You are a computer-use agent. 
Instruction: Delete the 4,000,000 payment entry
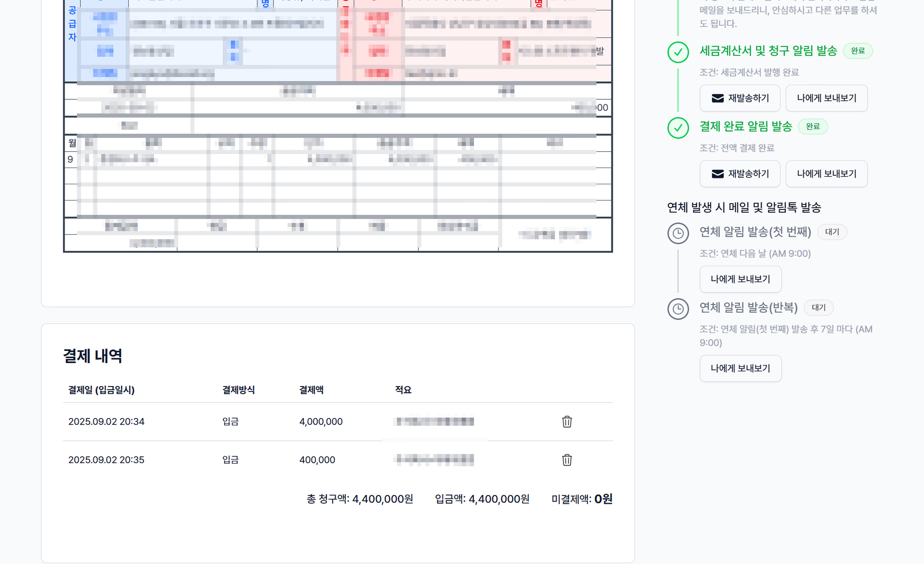click(x=567, y=422)
